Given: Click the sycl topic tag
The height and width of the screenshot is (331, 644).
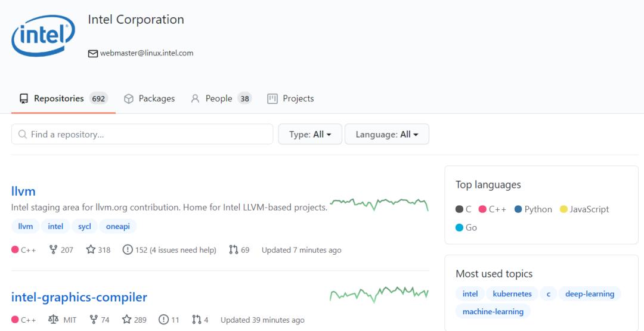Looking at the screenshot, I should (85, 226).
